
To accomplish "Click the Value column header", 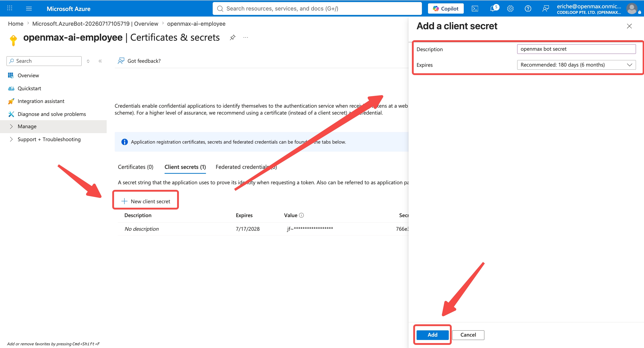I will (290, 215).
